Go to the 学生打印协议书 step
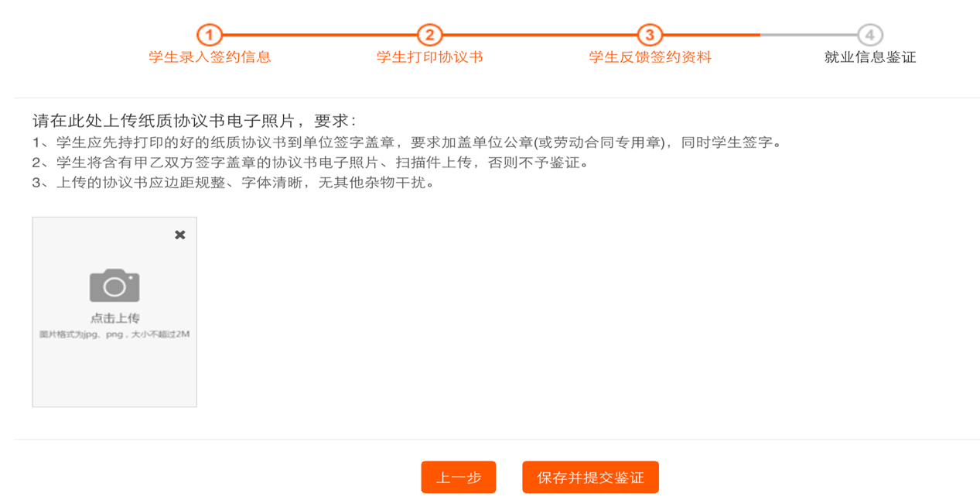Screen dimensions: 980x504 click(x=429, y=57)
